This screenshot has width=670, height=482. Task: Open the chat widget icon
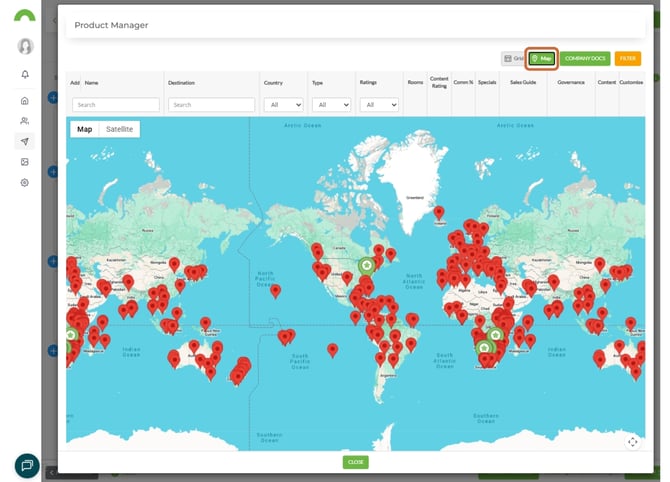click(27, 465)
